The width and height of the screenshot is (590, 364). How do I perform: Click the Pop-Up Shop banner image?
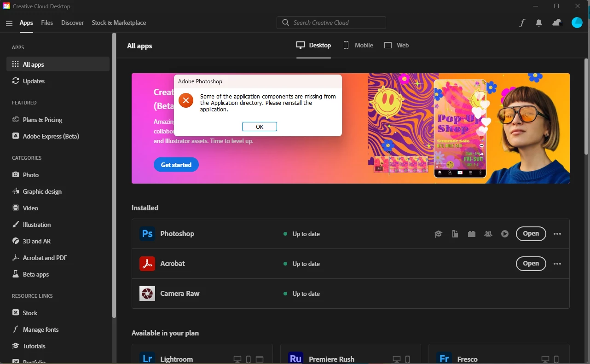pos(460,128)
